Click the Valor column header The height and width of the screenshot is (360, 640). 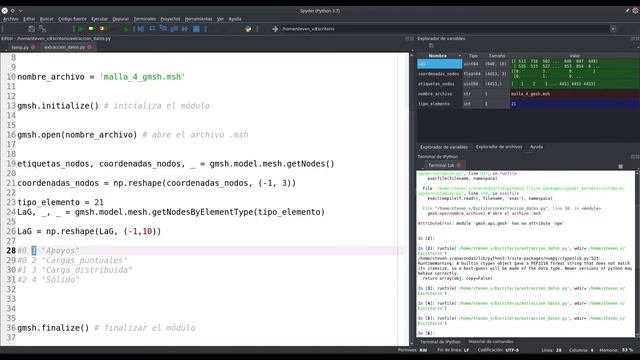pos(574,56)
